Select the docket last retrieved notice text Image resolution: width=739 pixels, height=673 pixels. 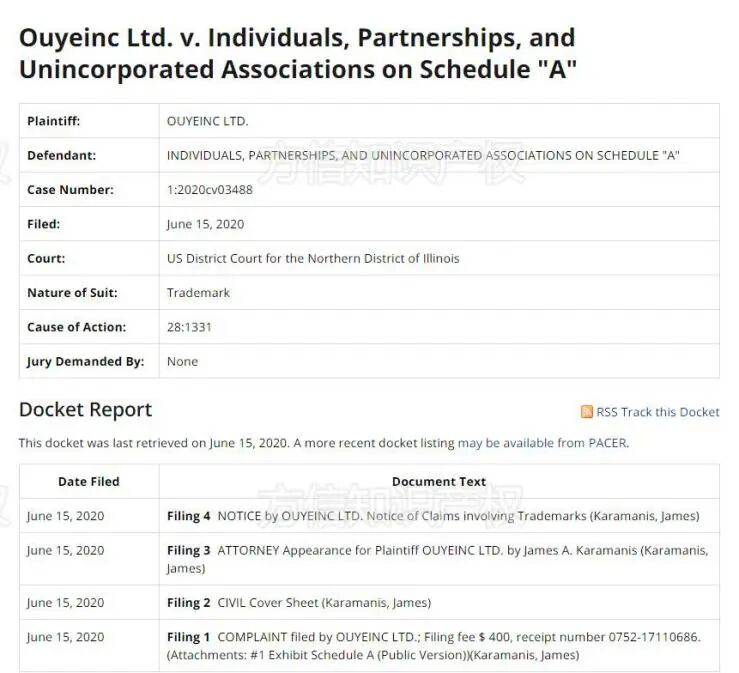(x=324, y=443)
